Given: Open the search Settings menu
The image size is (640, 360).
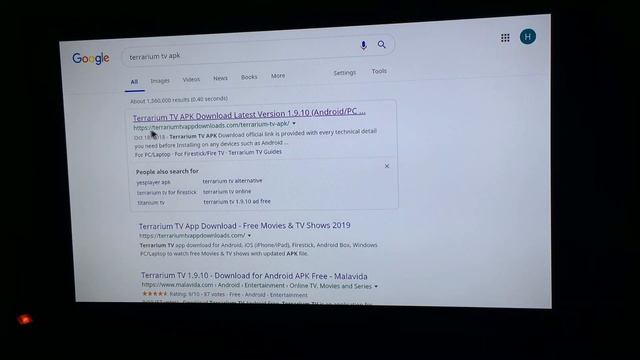Looking at the screenshot, I should (344, 73).
